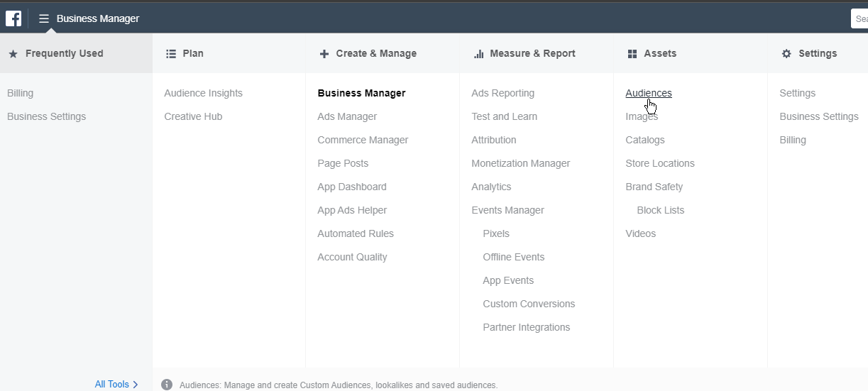Image resolution: width=868 pixels, height=391 pixels.
Task: Click the Measure & Report heading text
Action: coord(532,53)
